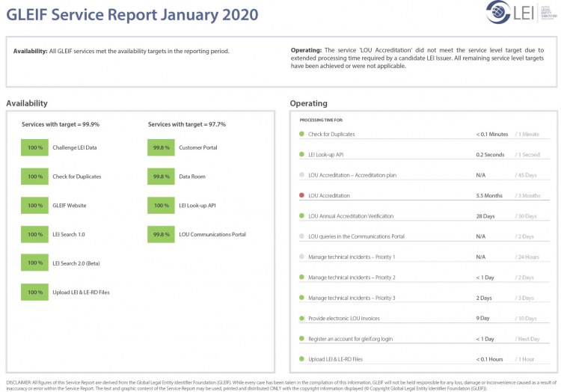Click green dot next to LOU Annual Accreditation Verification

pos(301,216)
